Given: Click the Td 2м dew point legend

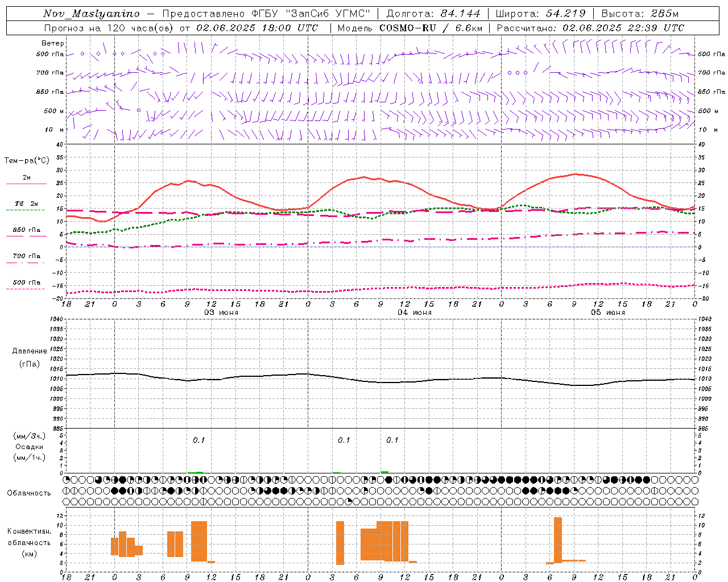Looking at the screenshot, I should pos(27,203).
